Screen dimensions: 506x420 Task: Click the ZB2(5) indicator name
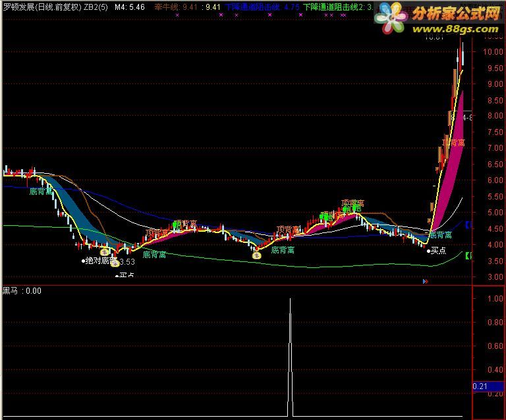click(96, 7)
